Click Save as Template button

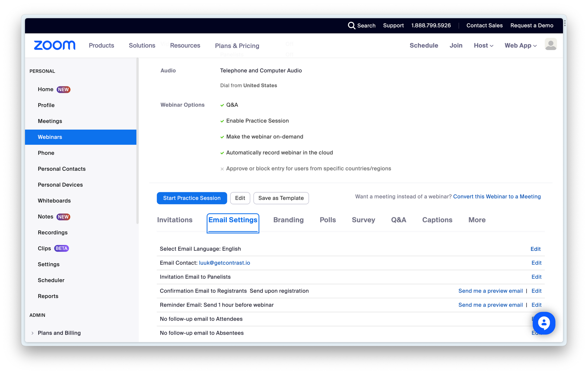(281, 198)
